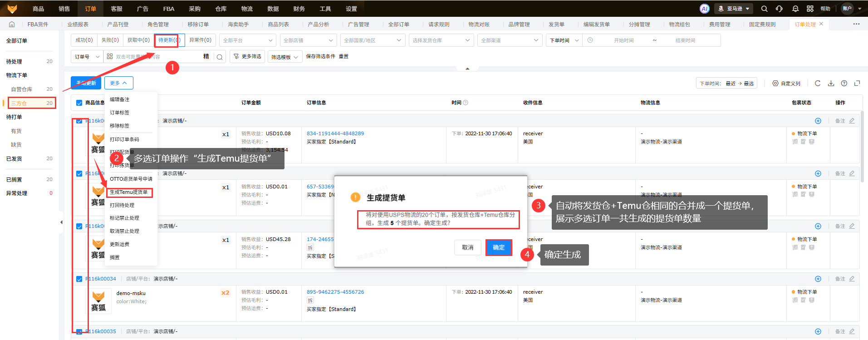Click the help icon beside 时间 column header

click(466, 103)
